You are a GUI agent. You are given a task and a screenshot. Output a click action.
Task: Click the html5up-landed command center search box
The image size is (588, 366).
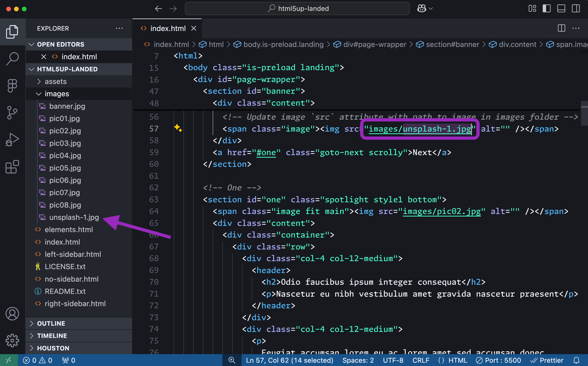297,8
